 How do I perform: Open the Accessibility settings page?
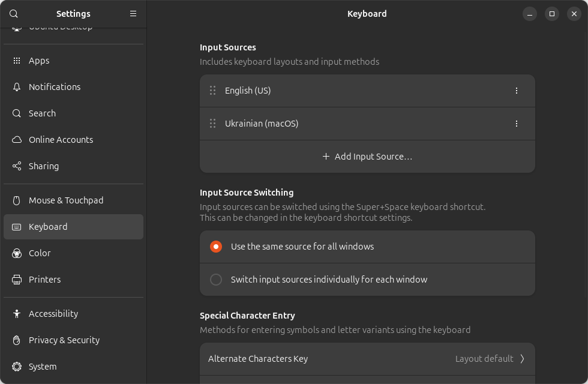[x=53, y=314]
